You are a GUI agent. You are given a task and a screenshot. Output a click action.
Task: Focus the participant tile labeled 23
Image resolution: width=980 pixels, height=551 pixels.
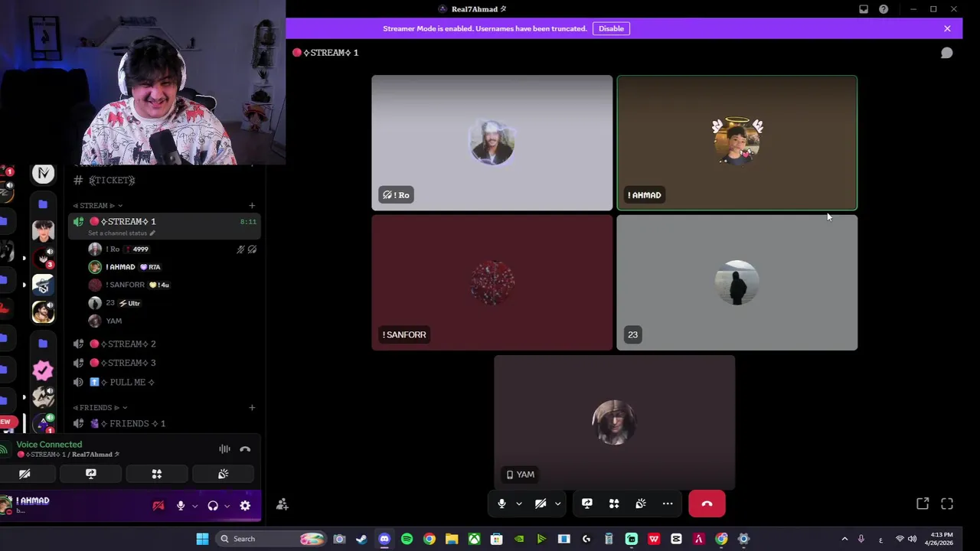tap(737, 282)
